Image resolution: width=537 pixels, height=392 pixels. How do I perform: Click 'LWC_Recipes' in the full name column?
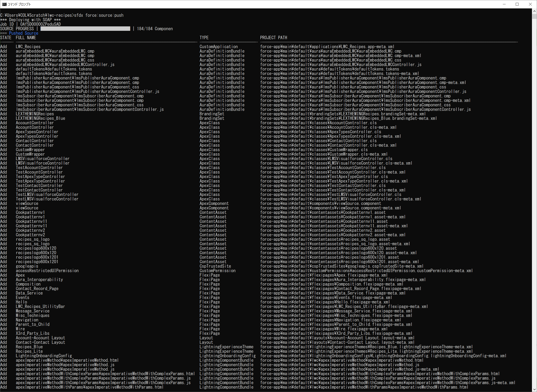pos(28,47)
